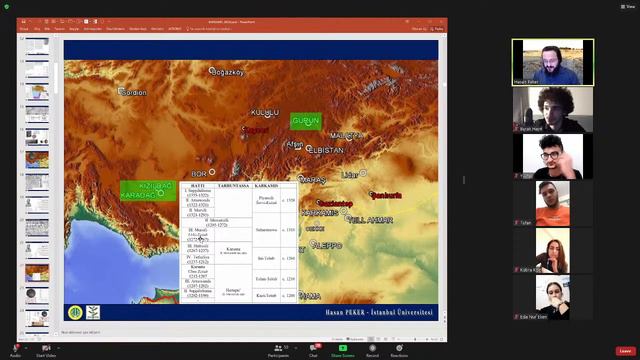Switch to Slide Sorter view icon
This screenshot has width=640, height=360.
(378, 339)
